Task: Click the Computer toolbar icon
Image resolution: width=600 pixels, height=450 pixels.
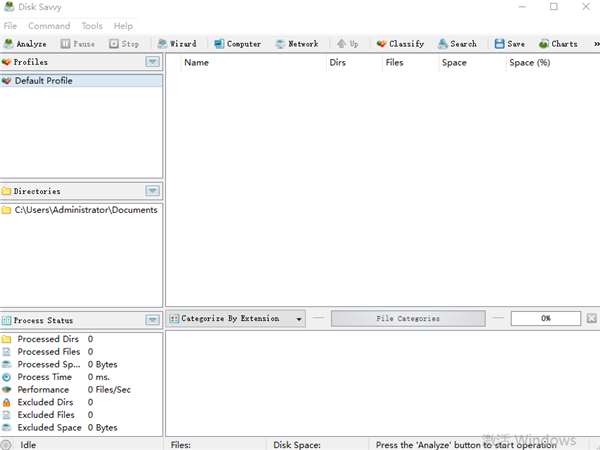Action: click(237, 44)
